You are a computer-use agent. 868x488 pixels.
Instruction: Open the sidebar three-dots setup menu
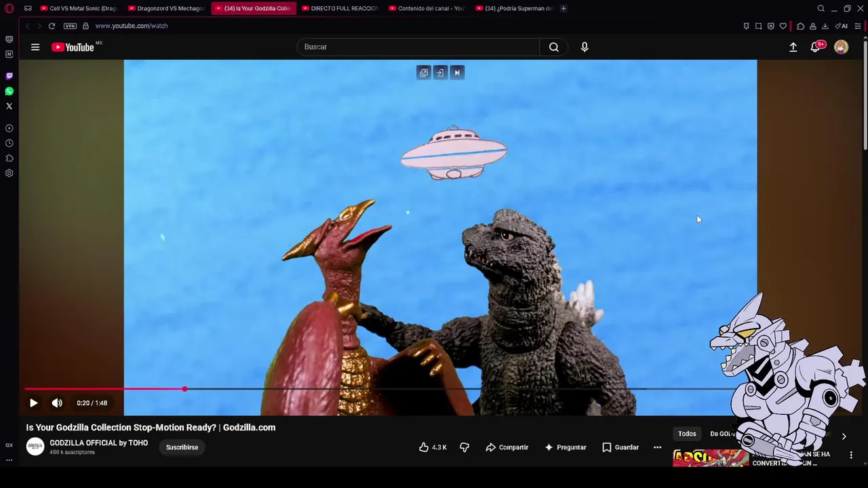click(x=9, y=460)
